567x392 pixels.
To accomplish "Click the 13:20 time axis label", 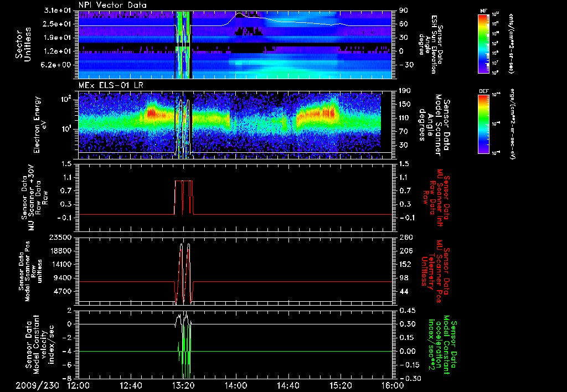I will tap(183, 386).
